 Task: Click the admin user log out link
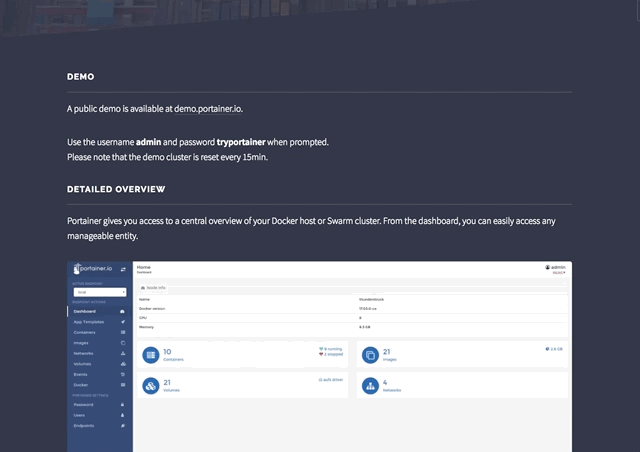558,273
